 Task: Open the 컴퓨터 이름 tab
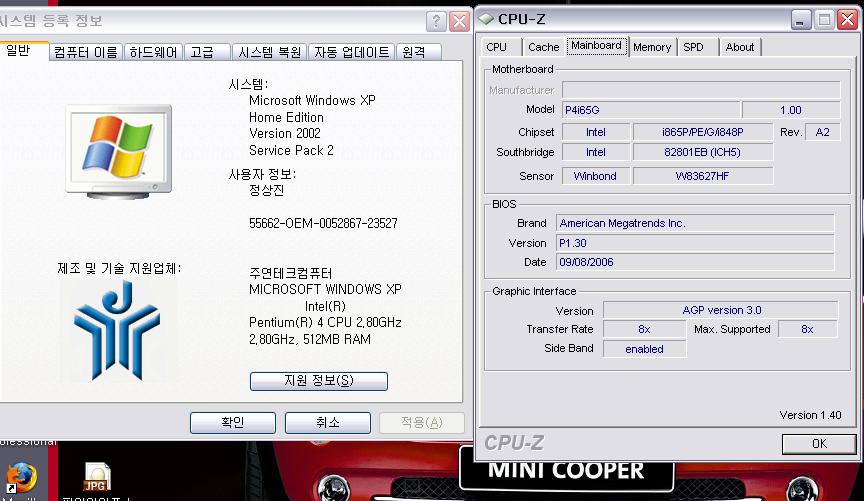86,52
